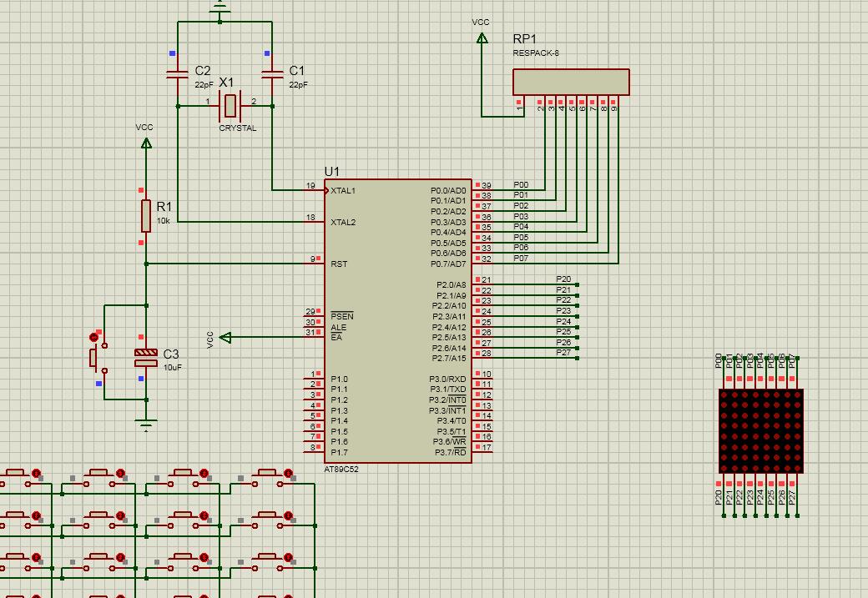This screenshot has height=598, width=868.
Task: Click pin number 9 at RST
Action: (x=313, y=259)
